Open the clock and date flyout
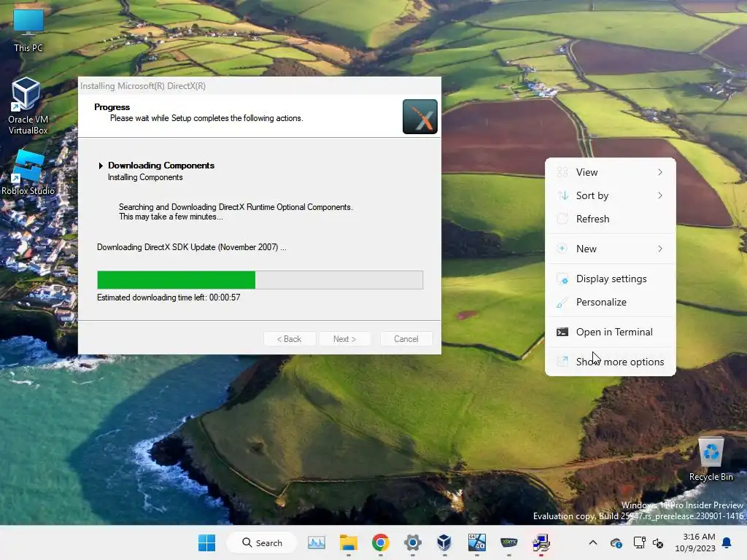This screenshot has height=560, width=747. point(695,542)
